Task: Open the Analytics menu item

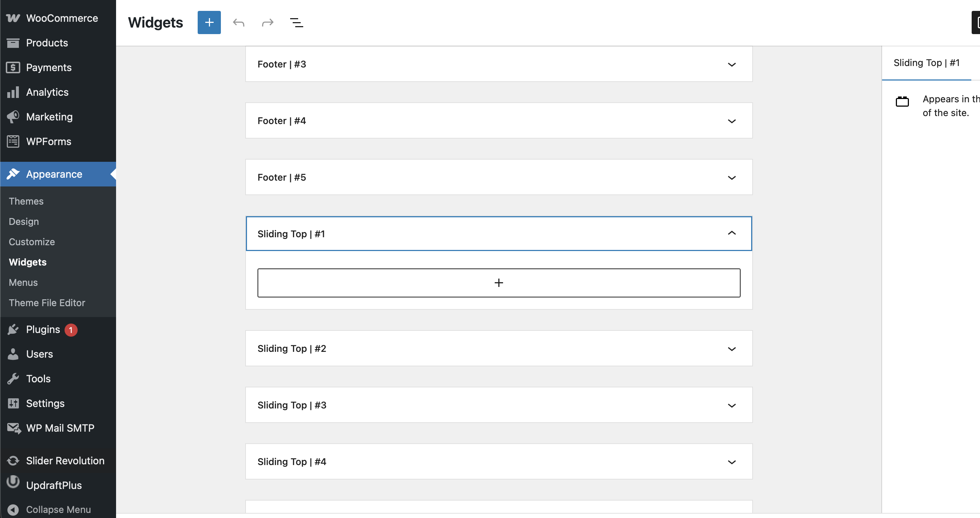Action: click(x=47, y=92)
